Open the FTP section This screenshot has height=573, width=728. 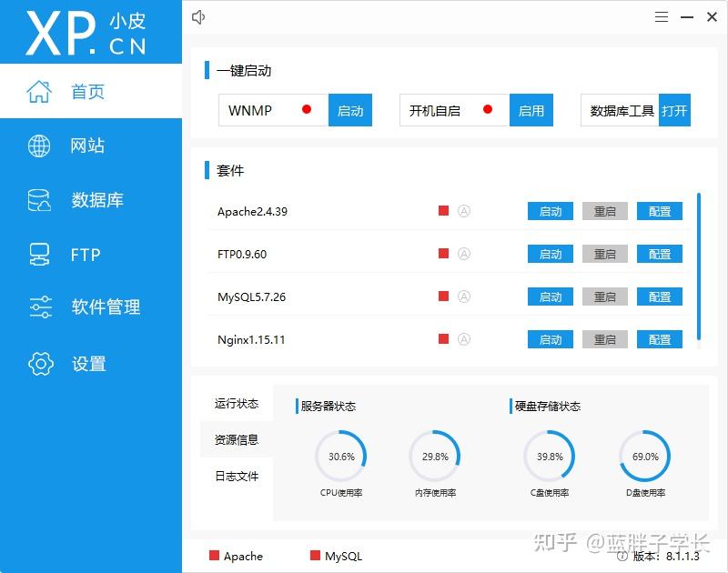[91, 255]
